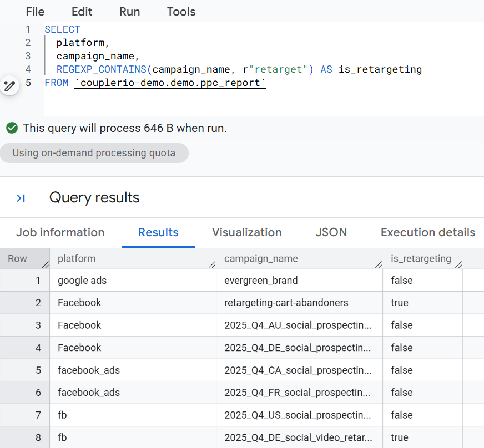Click the true value in row 2
The width and height of the screenshot is (484, 448).
(423, 303)
